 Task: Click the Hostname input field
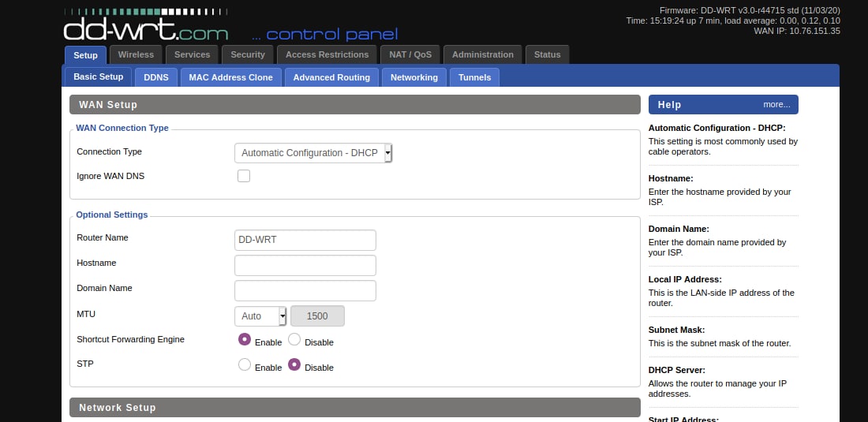[x=305, y=266]
